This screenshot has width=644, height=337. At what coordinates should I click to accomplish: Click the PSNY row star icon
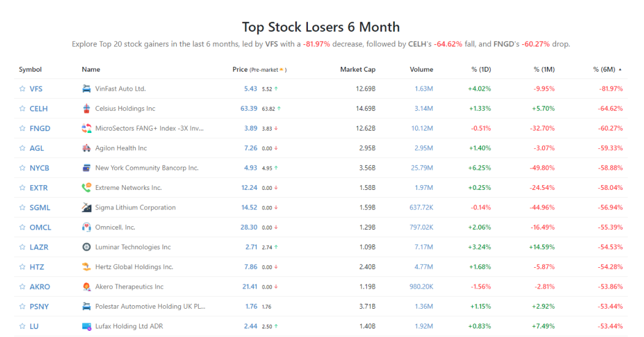click(22, 306)
